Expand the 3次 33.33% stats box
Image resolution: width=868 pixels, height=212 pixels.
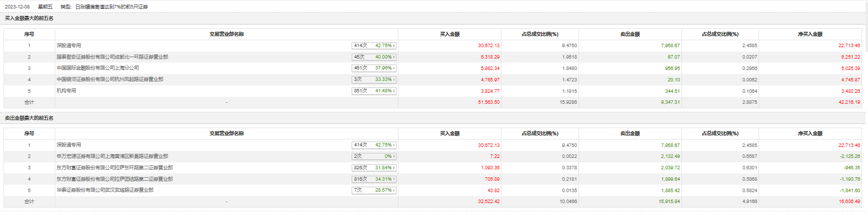(374, 79)
